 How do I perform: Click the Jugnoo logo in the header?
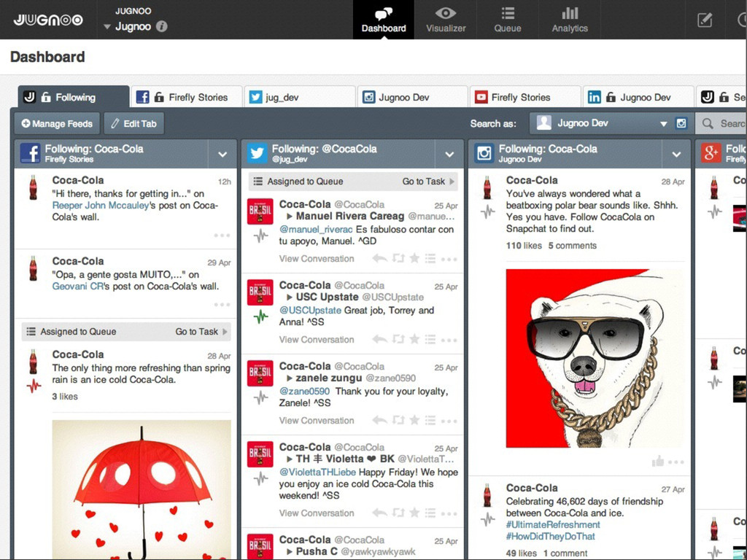coord(47,20)
